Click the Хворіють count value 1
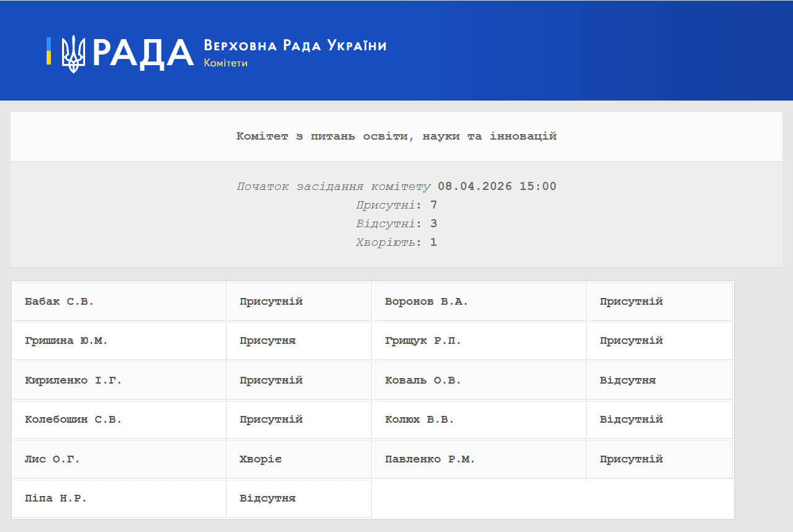793x532 pixels. (433, 242)
